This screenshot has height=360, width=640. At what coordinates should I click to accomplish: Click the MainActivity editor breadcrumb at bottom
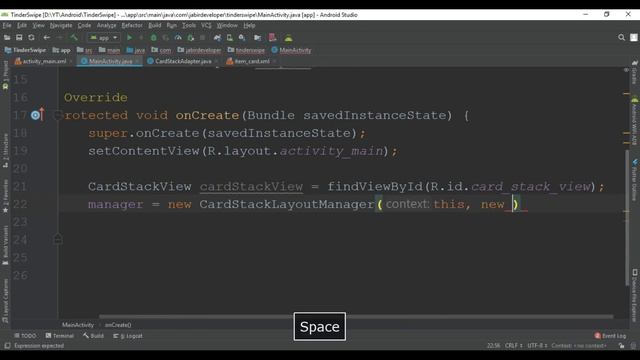click(78, 325)
